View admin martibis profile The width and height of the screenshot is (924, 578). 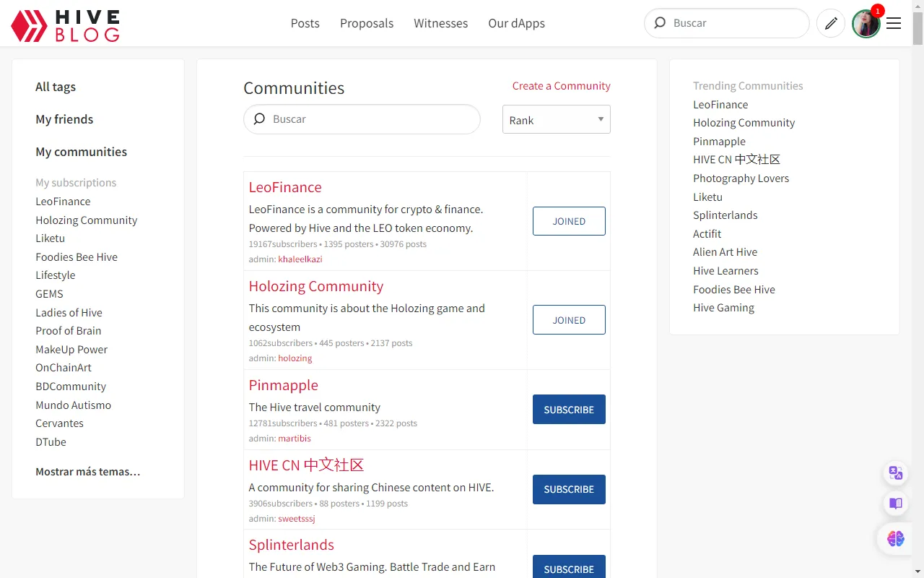(x=295, y=439)
